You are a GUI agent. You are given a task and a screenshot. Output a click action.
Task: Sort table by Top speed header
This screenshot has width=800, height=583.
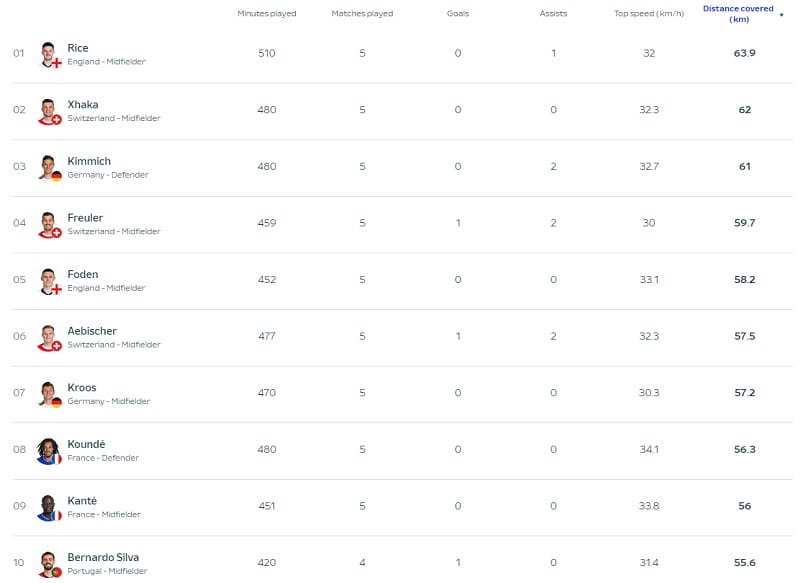point(648,14)
